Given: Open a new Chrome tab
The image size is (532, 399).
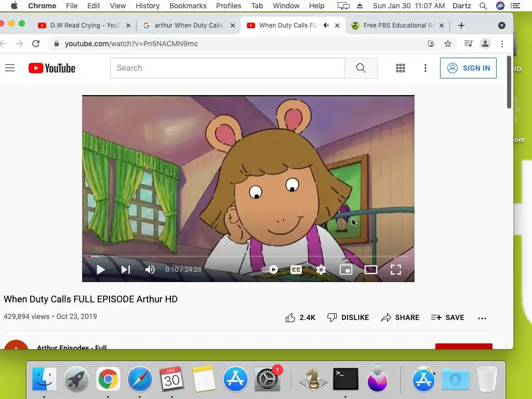Looking at the screenshot, I should click(461, 25).
